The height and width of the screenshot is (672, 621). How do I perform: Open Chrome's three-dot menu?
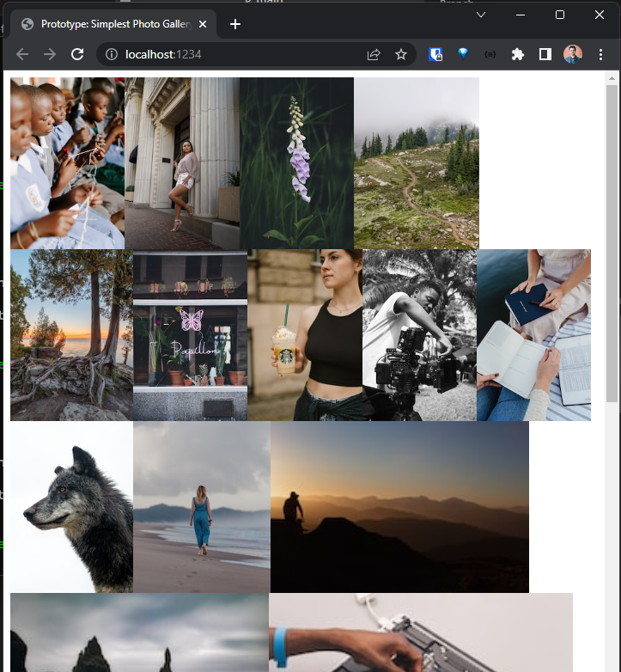[600, 54]
